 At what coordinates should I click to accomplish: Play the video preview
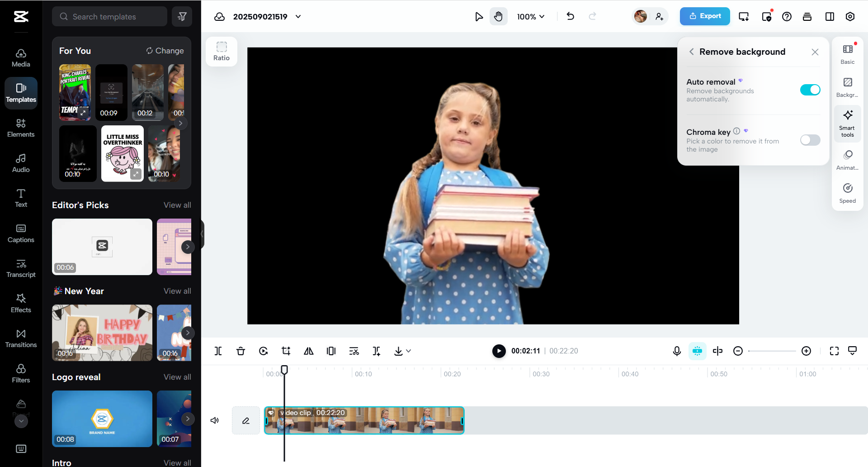[499, 351]
